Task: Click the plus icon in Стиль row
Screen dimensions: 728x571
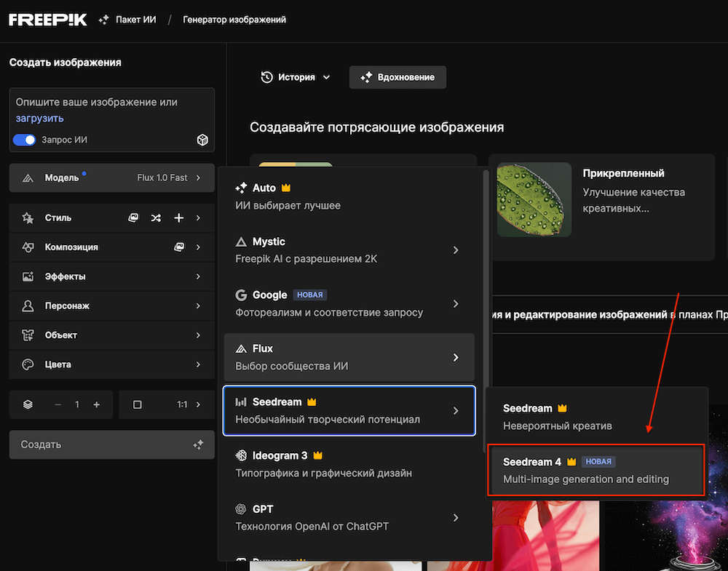Action: coord(179,217)
